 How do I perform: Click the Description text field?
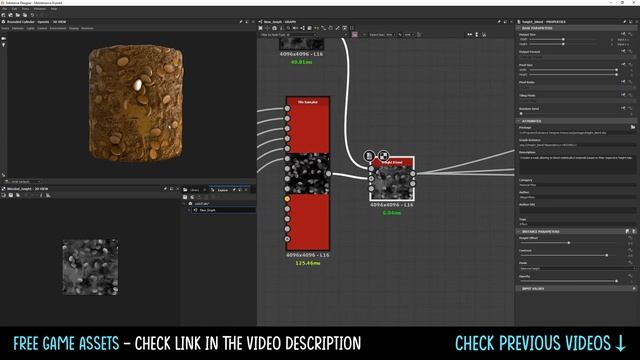coord(577,164)
